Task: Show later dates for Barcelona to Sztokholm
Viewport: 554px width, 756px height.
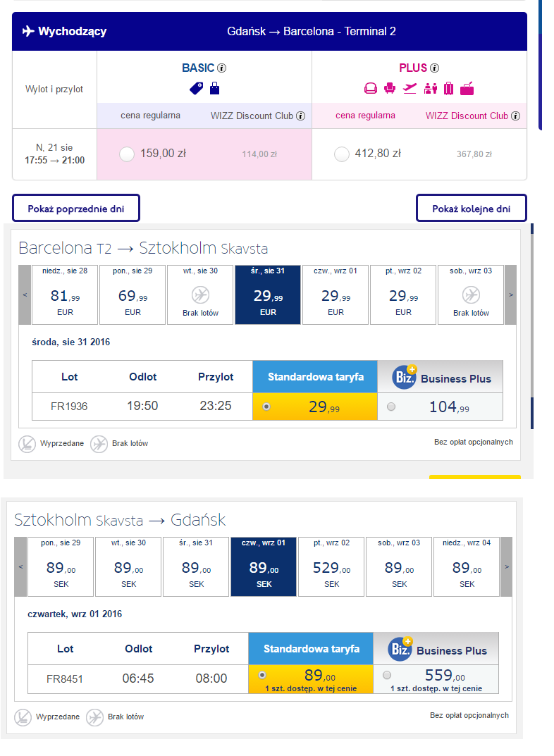Action: click(x=511, y=295)
